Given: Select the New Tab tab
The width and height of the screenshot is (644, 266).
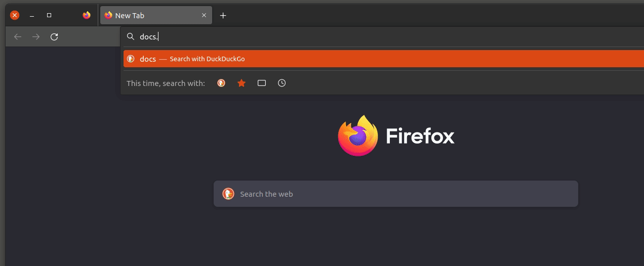Looking at the screenshot, I should 156,15.
